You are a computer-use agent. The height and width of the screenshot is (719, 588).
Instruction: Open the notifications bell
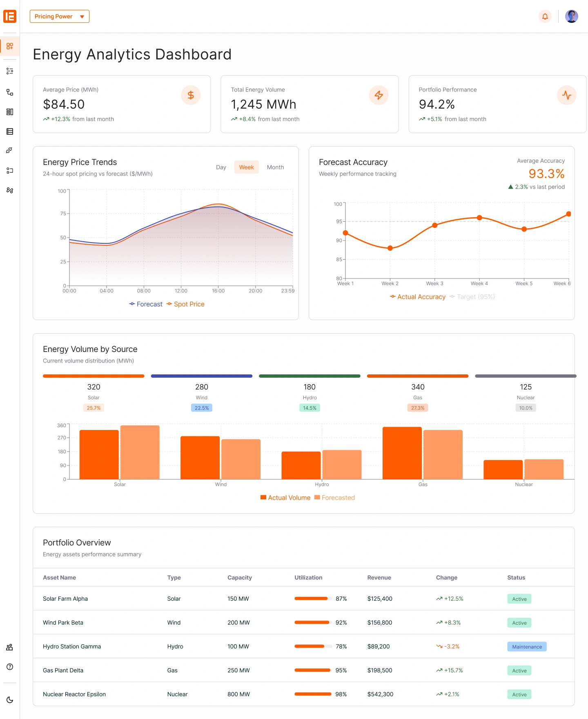coord(545,16)
